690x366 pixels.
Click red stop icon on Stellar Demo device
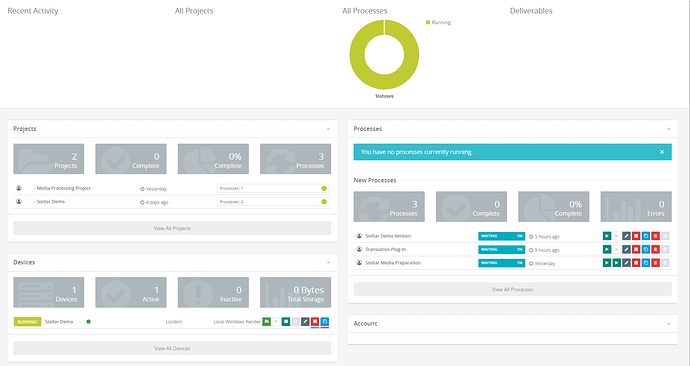[x=315, y=322]
